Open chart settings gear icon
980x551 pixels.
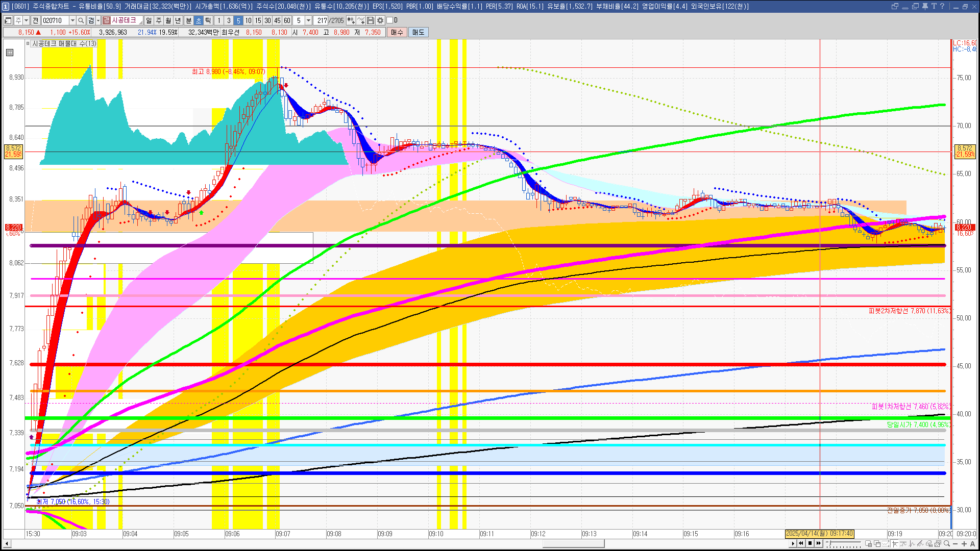point(380,20)
